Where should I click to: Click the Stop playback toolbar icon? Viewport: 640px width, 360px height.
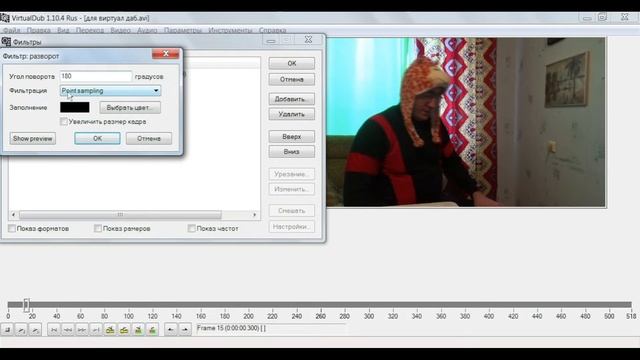click(7, 329)
